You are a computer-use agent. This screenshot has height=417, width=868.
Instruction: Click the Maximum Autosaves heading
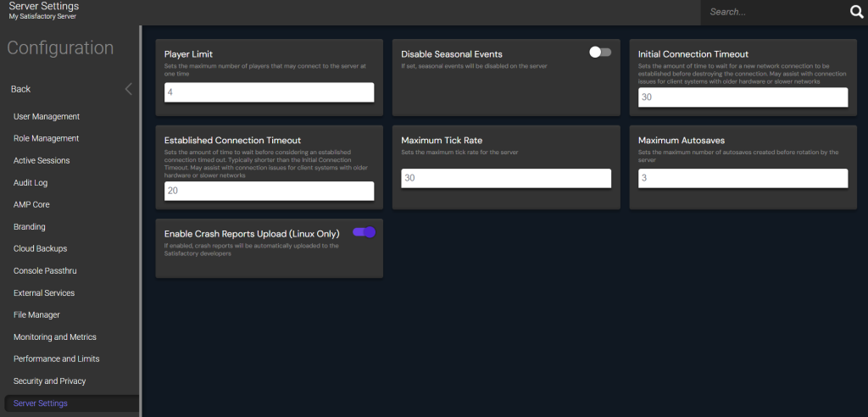[682, 141]
